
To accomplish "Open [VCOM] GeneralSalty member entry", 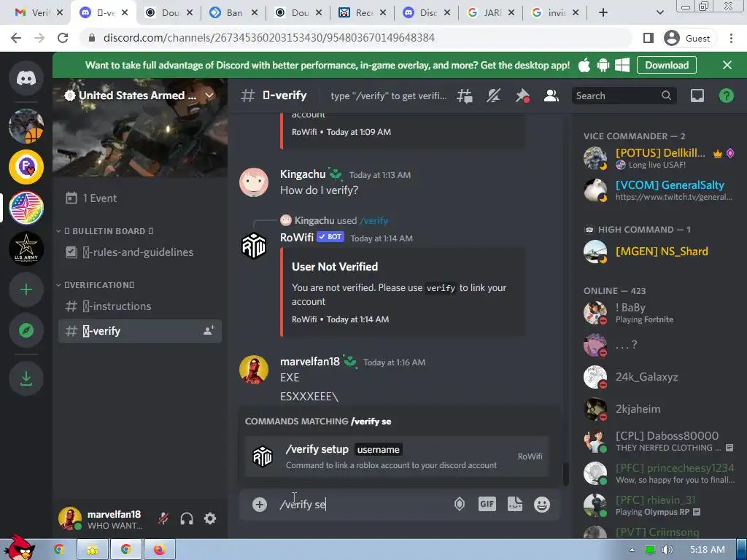I will click(x=659, y=190).
